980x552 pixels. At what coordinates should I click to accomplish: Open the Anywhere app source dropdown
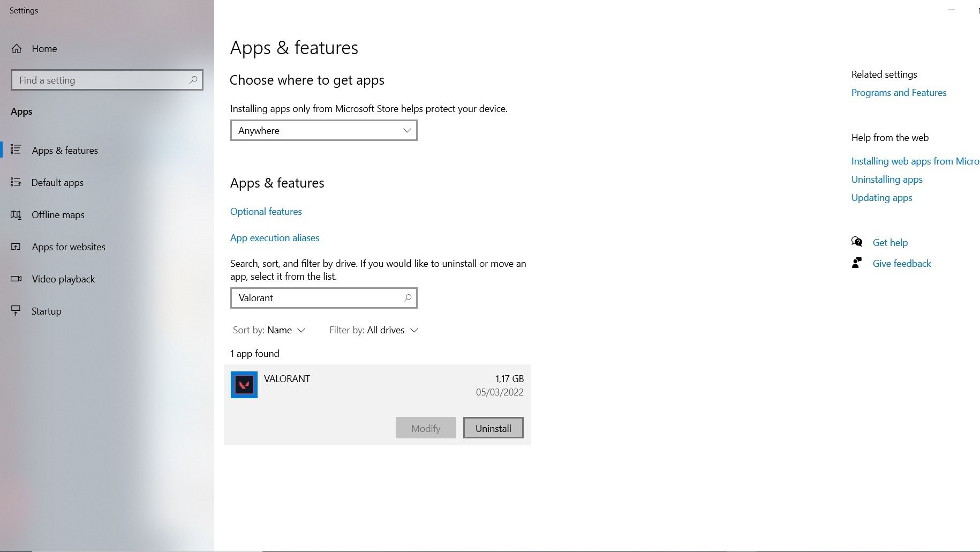pyautogui.click(x=324, y=130)
